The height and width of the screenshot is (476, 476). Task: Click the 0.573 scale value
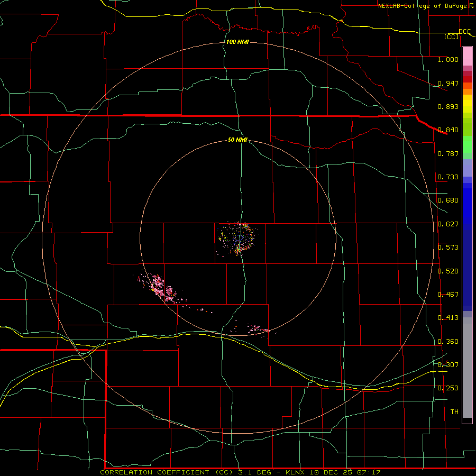point(448,248)
